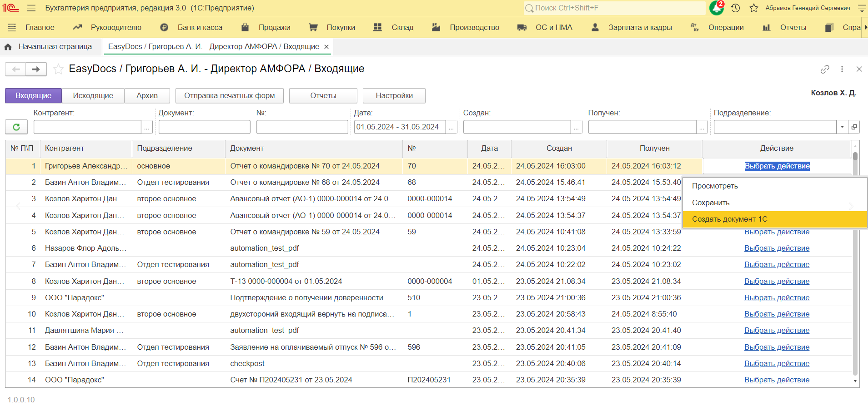Open favorites star in top bar

[x=753, y=8]
